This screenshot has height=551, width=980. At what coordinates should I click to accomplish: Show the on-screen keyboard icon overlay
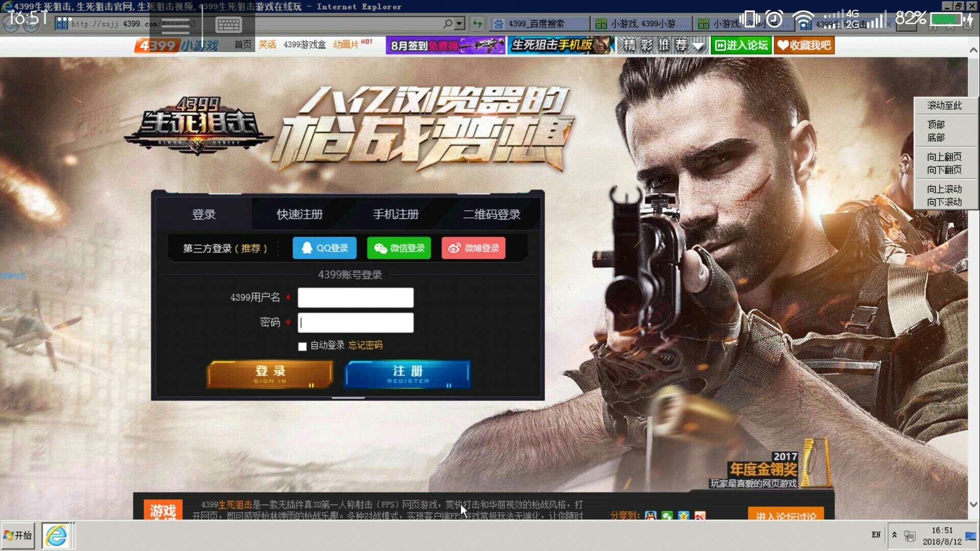228,24
